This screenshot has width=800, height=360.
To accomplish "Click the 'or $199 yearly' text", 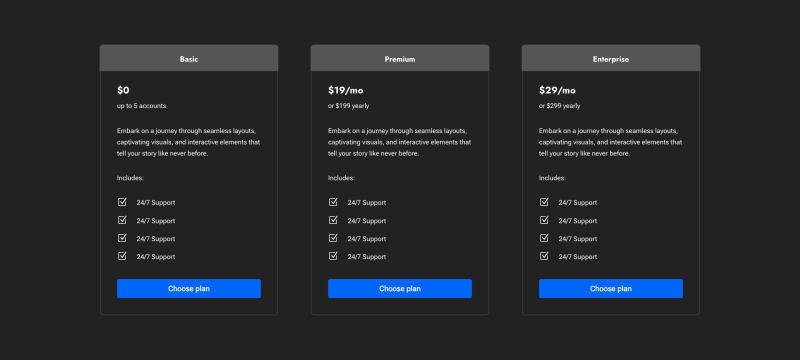I will [x=348, y=106].
